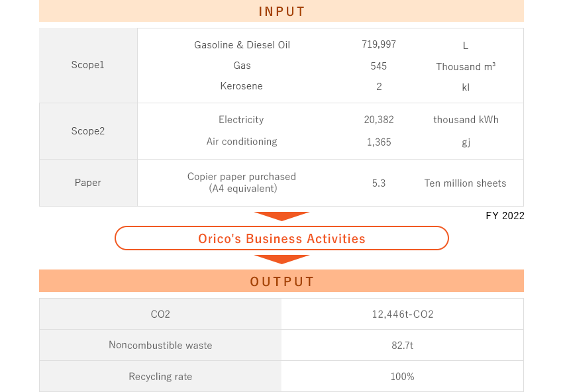Viewport: 563px width, 392px height.
Task: Select the Electricity label
Action: 242,120
